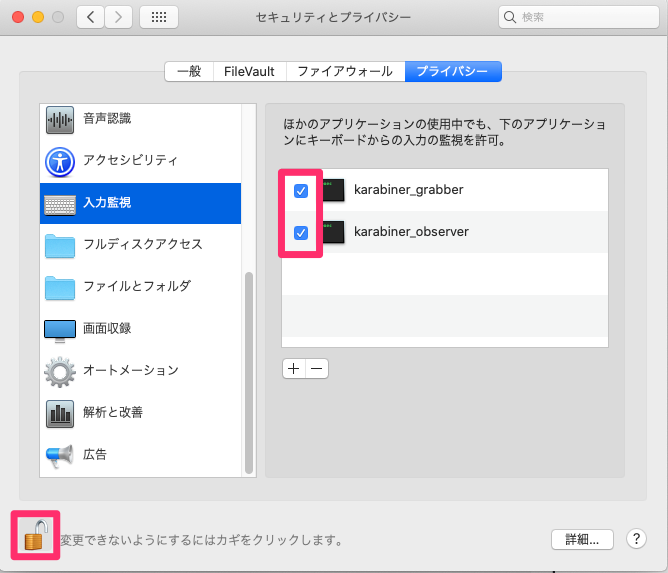Uncheck the karabiner_observer checkbox
The width and height of the screenshot is (668, 573).
pyautogui.click(x=301, y=233)
